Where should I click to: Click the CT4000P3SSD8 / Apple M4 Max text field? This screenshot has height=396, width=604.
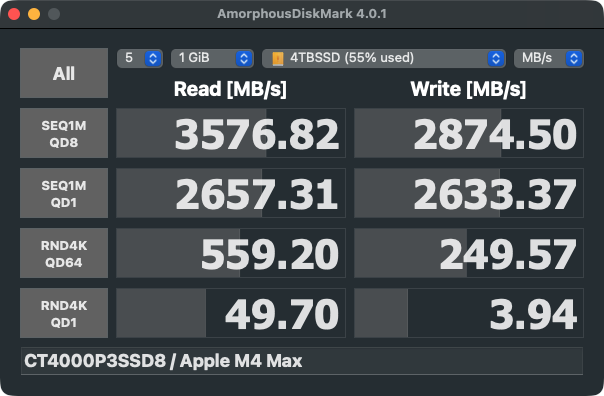pyautogui.click(x=302, y=361)
